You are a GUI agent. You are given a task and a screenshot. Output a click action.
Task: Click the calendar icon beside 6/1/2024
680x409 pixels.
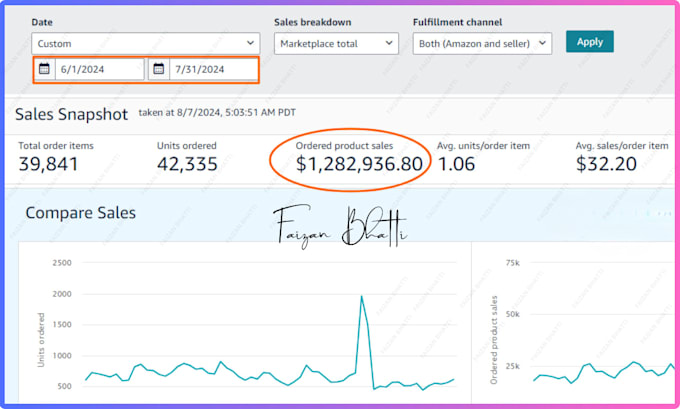(x=44, y=69)
